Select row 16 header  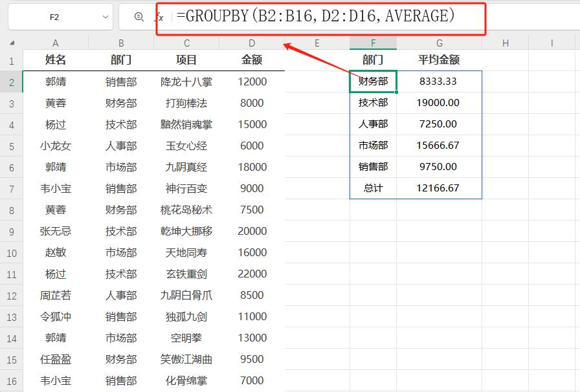click(x=12, y=381)
